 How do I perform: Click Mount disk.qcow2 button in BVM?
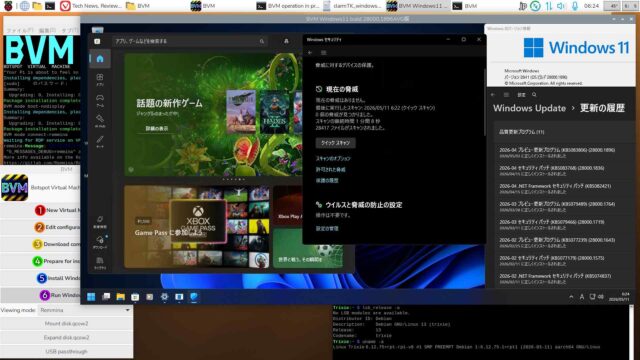coord(67,324)
